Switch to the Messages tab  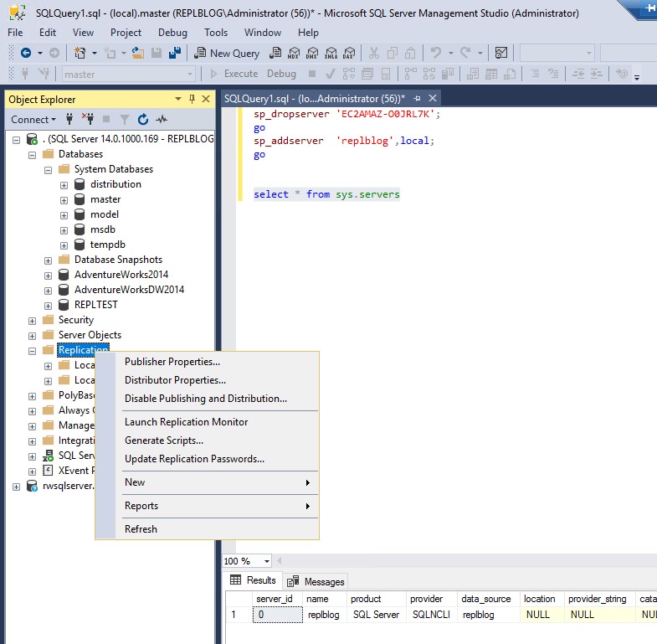(316, 581)
